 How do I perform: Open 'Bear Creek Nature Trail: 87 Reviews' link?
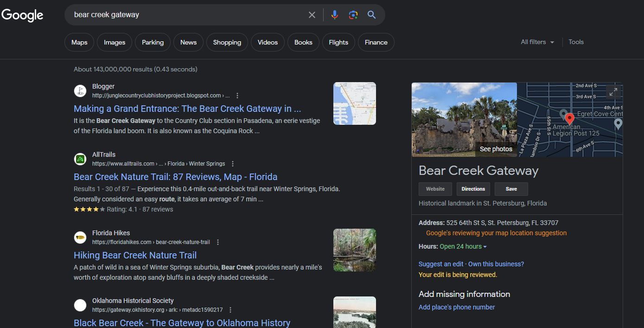pos(175,177)
